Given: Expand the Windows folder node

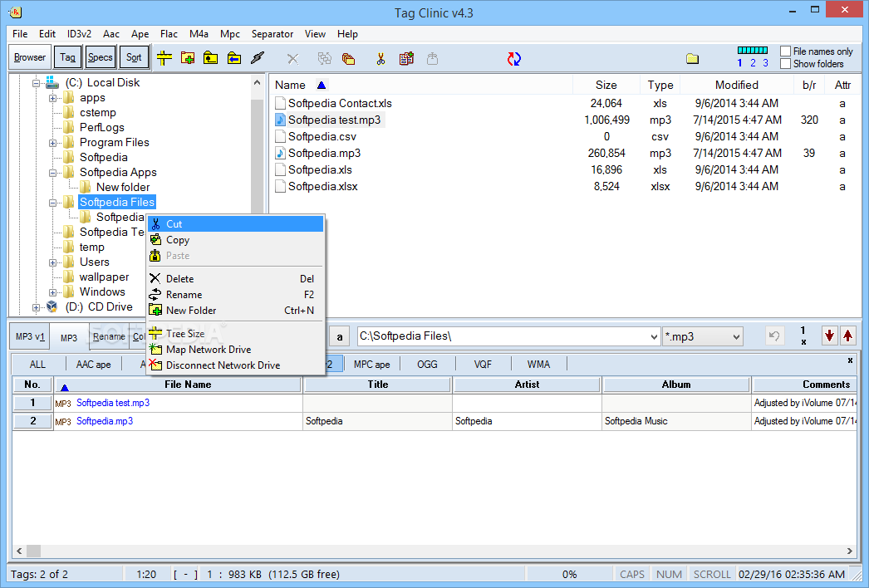Looking at the screenshot, I should coord(52,292).
